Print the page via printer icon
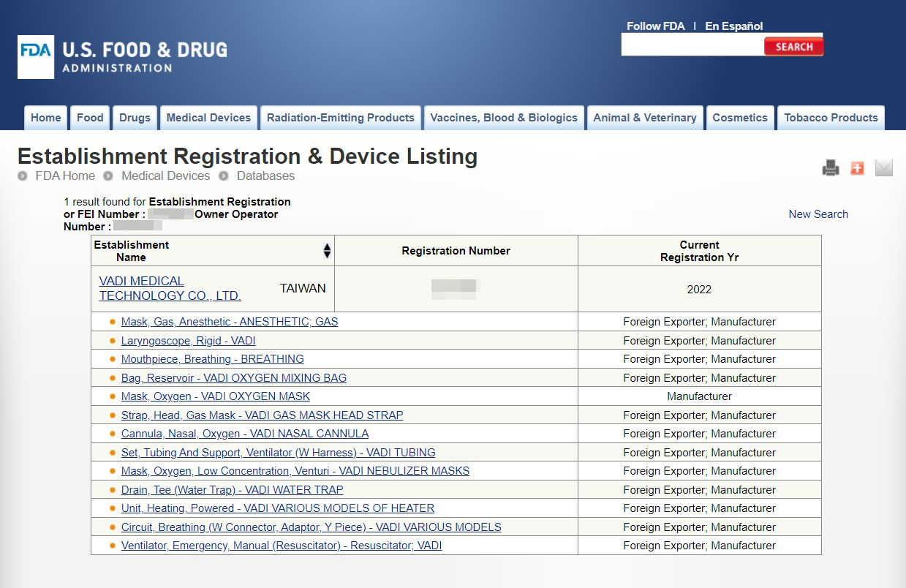The image size is (906, 588). (831, 168)
